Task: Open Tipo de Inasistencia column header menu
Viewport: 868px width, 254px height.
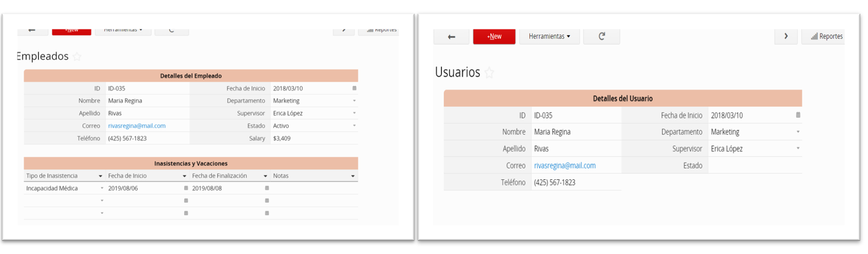Action: pos(101,176)
